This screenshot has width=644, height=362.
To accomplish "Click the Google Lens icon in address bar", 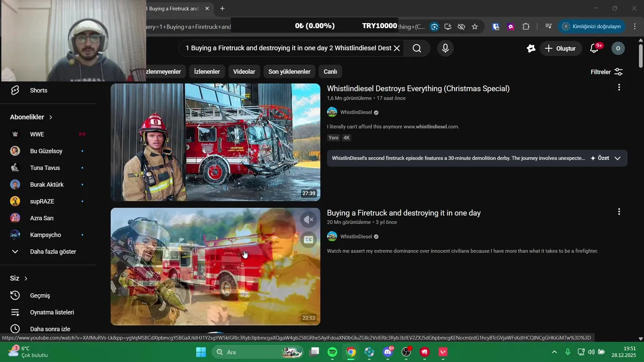I will click(x=434, y=27).
